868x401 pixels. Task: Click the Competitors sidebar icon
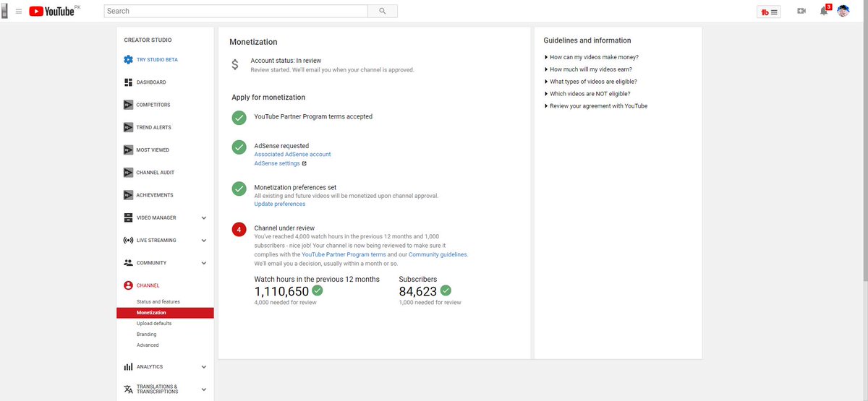pyautogui.click(x=128, y=105)
